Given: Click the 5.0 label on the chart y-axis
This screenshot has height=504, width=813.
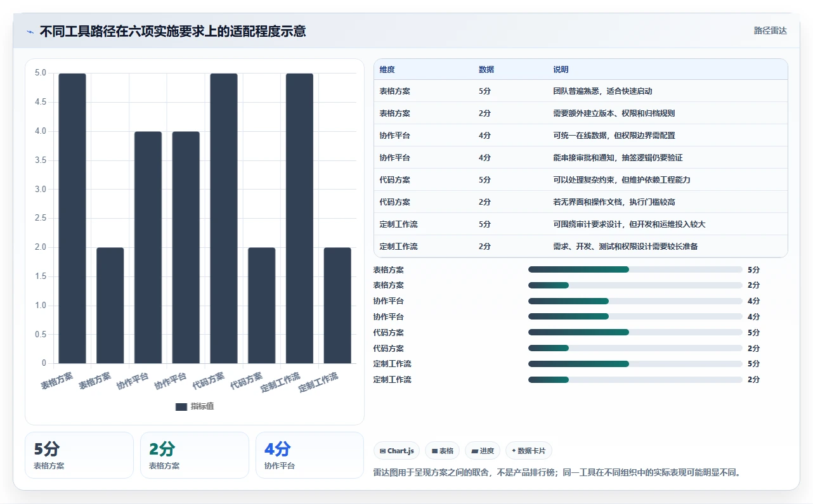Looking at the screenshot, I should point(41,73).
